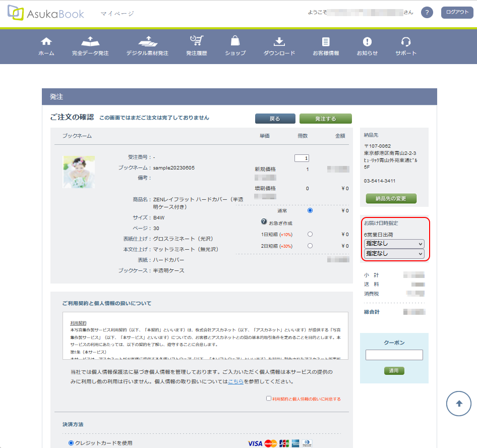Go to マイページ link

tap(117, 14)
